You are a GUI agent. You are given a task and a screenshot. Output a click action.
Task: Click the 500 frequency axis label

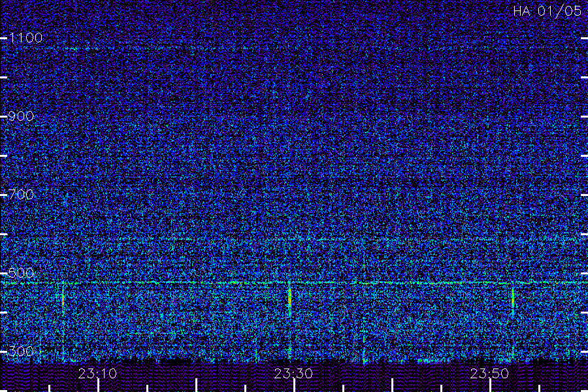(21, 272)
